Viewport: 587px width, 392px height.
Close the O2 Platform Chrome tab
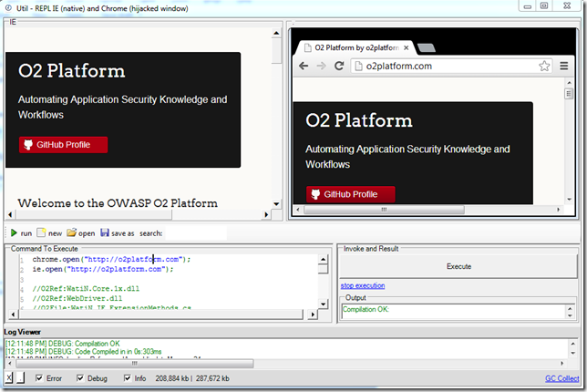[408, 46]
